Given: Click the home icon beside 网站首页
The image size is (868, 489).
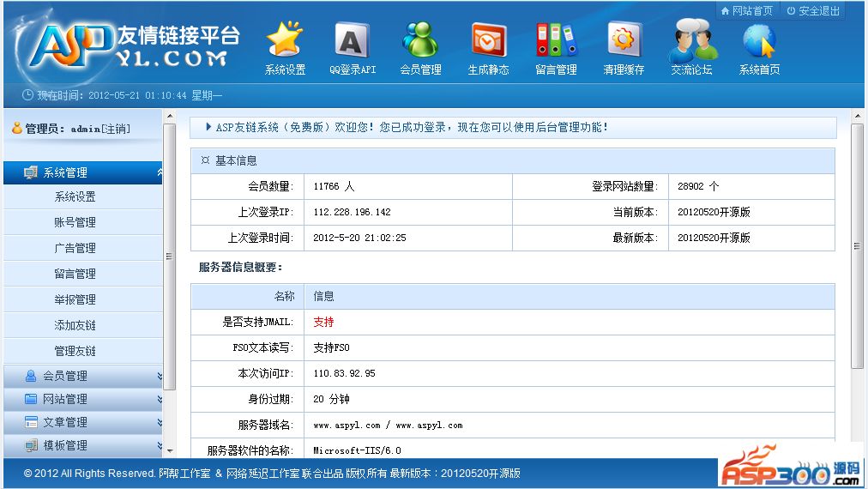Looking at the screenshot, I should tap(725, 10).
